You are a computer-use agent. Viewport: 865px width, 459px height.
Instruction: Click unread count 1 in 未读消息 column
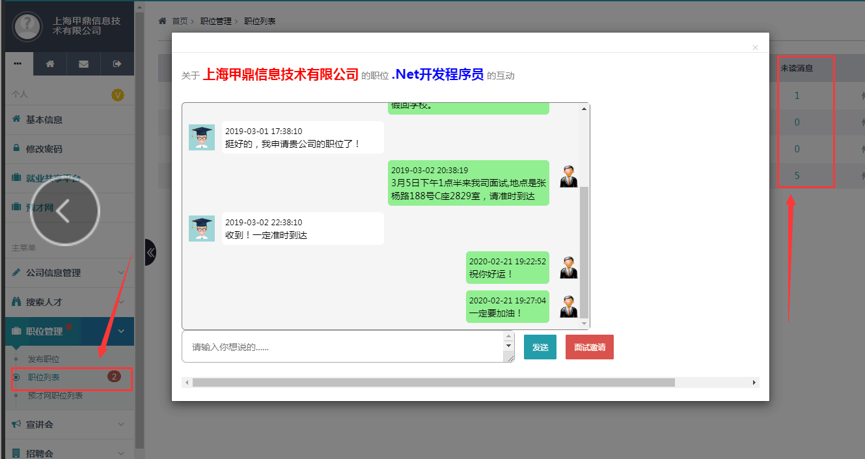click(797, 95)
